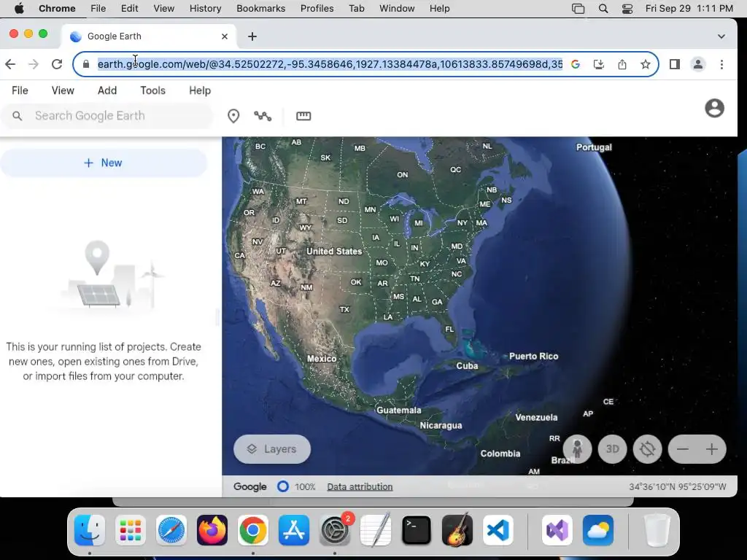This screenshot has width=747, height=560.
Task: Zoom out with the minus button
Action: (x=683, y=449)
